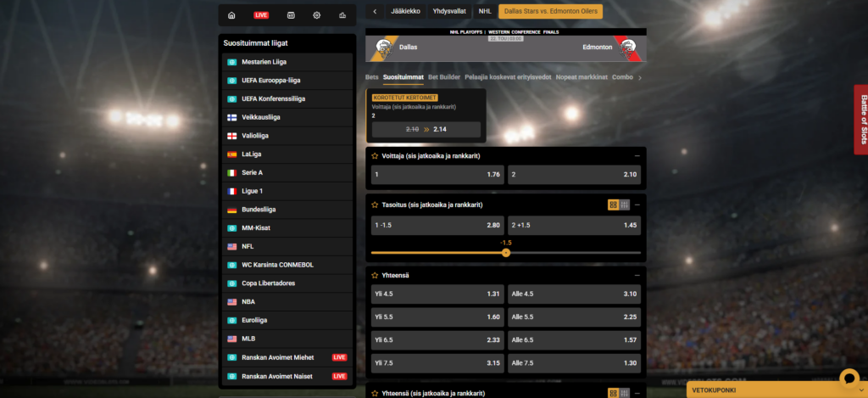Open the settings gear in the sports navigation
This screenshot has height=398, width=868.
tap(317, 15)
